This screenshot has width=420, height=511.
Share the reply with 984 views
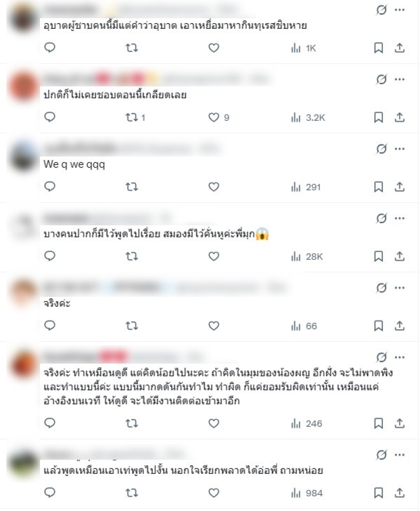click(400, 493)
